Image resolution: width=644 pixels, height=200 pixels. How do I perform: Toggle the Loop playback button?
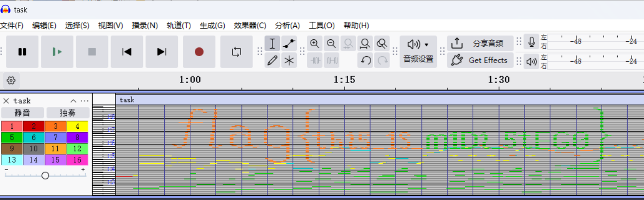(237, 52)
